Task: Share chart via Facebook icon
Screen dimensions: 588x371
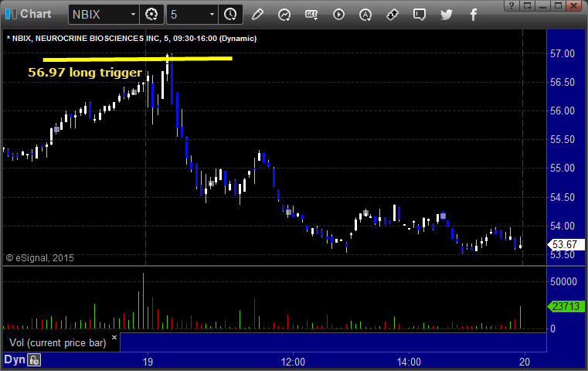Action: (473, 15)
